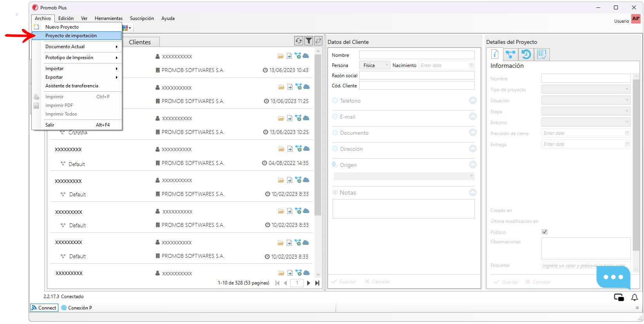Image resolution: width=644 pixels, height=324 pixels.
Task: Go to the next page of results
Action: [x=309, y=283]
